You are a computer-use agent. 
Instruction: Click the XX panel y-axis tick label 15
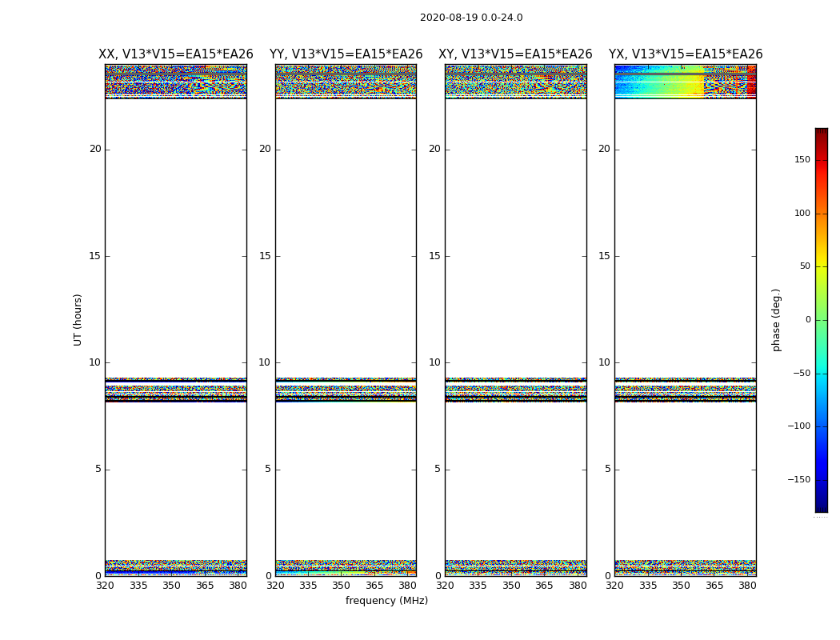(x=95, y=256)
